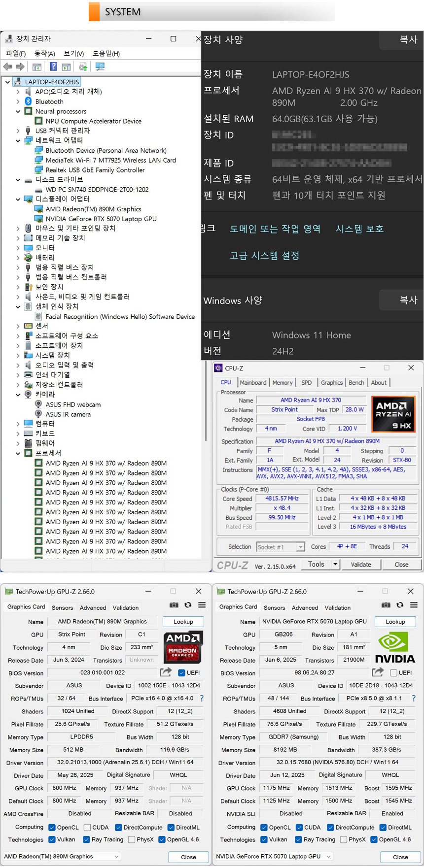Switch to the Bench tab in CPU-Z
The width and height of the screenshot is (424, 868).
[356, 383]
